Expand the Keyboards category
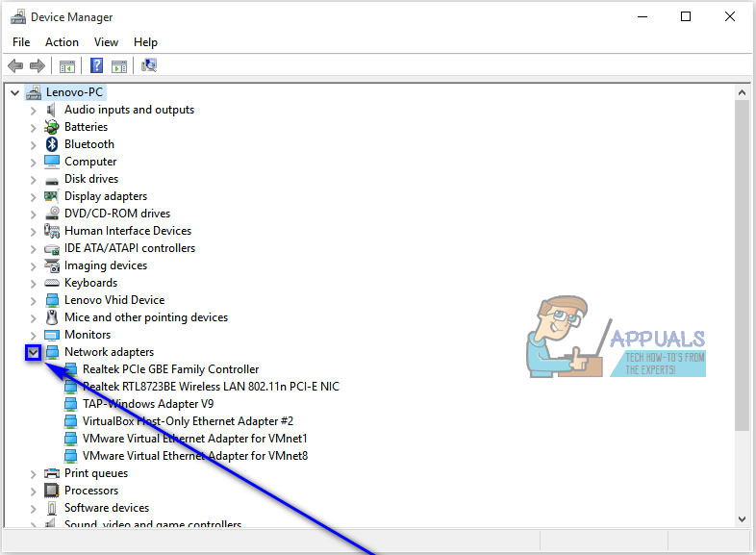Image resolution: width=756 pixels, height=555 pixels. click(x=33, y=284)
